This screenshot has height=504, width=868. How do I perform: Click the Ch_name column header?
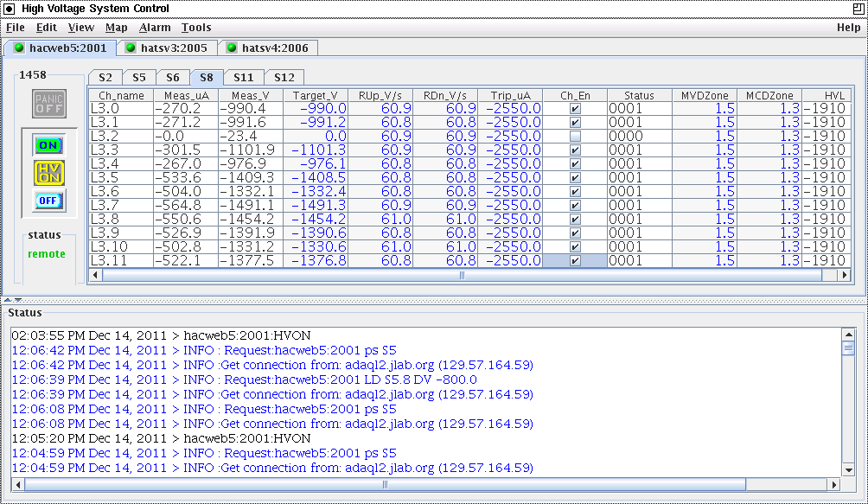click(121, 95)
